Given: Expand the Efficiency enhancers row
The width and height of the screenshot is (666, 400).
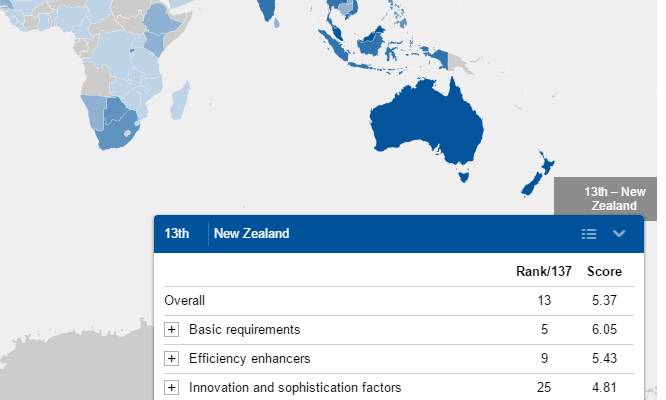Looking at the screenshot, I should 172,359.
